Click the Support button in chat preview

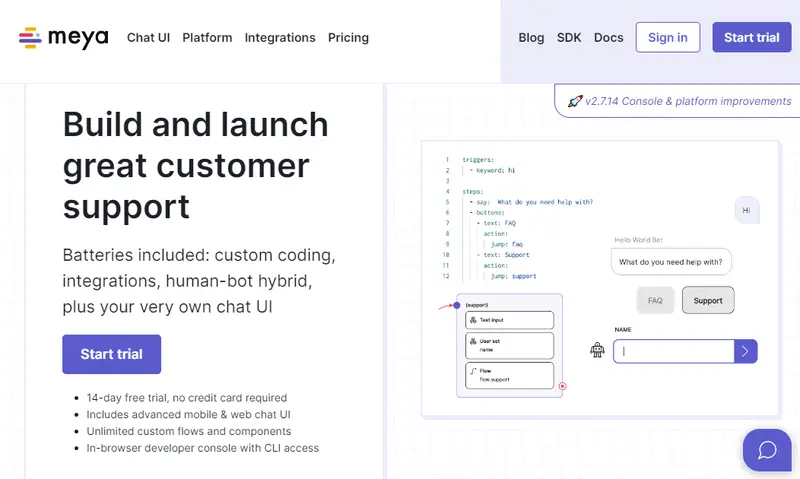coord(708,300)
